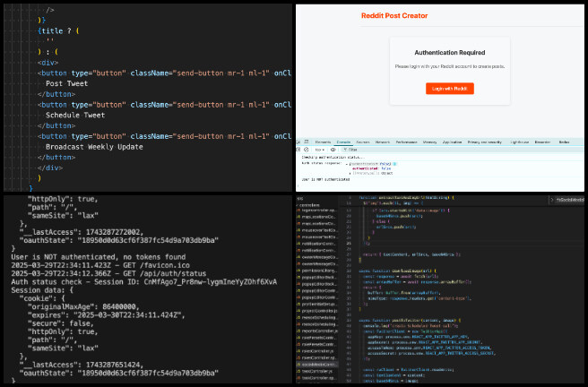
Task: Open the Privacy and security DevTools tab
Action: pyautogui.click(x=485, y=142)
